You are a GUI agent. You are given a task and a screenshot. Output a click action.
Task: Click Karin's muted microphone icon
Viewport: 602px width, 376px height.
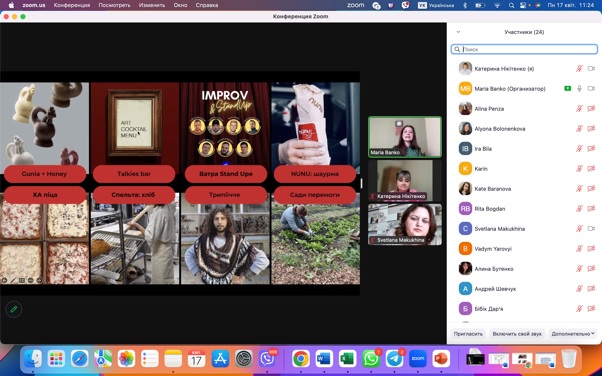point(579,169)
